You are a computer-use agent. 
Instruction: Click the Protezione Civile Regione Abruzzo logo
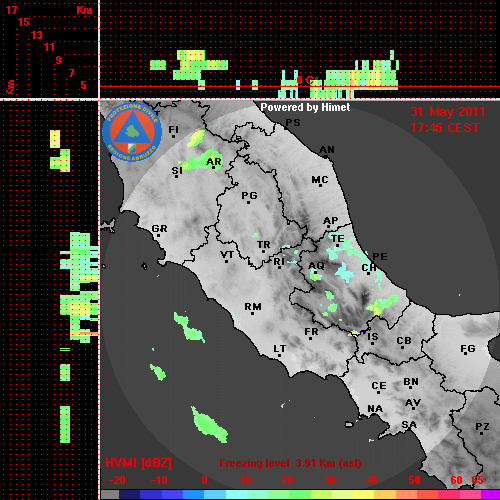[132, 132]
